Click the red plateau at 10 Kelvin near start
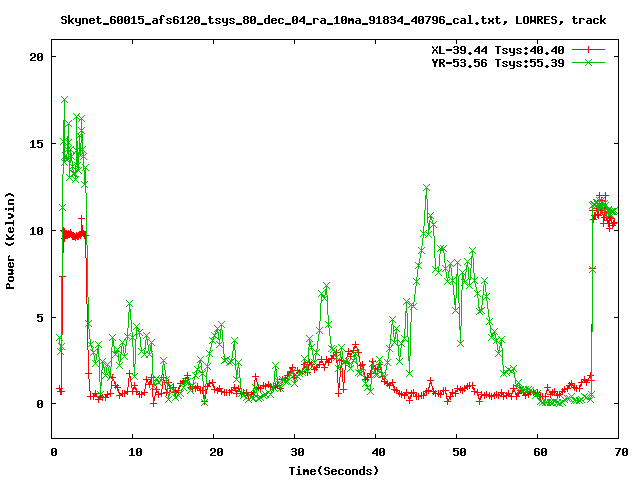The height and width of the screenshot is (480, 640). (74, 234)
